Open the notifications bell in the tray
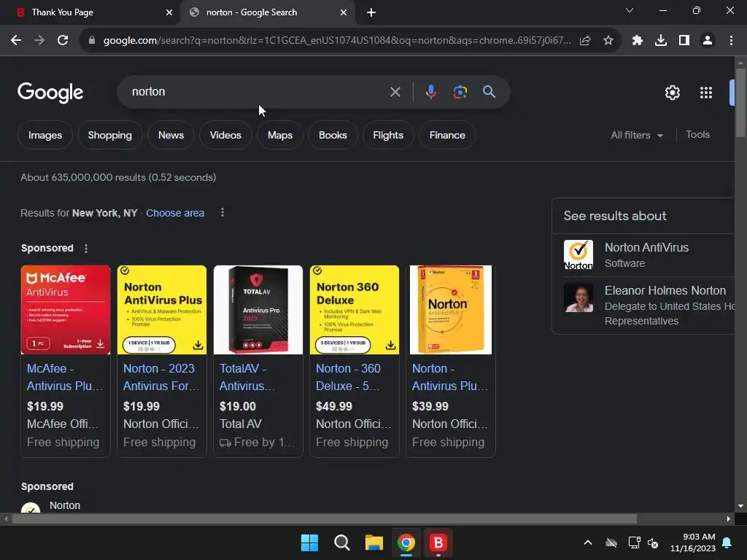747x560 pixels. (727, 542)
